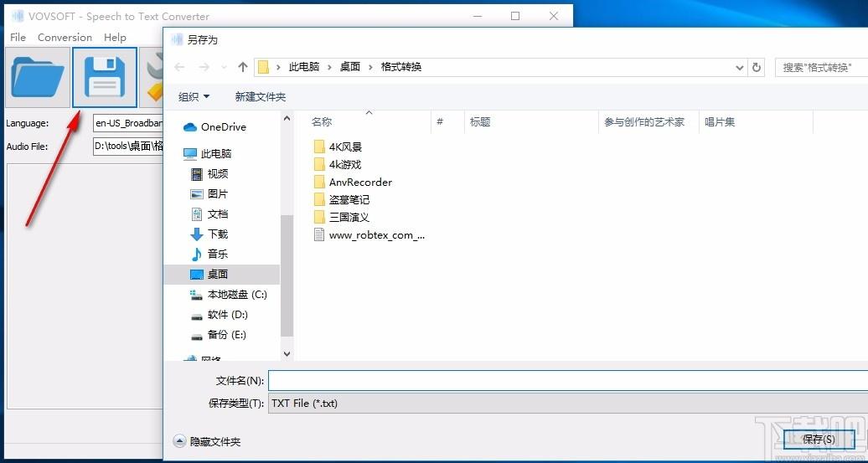Image resolution: width=868 pixels, height=463 pixels.
Task: Collapse folders with 隐藏文件夹
Action: click(x=207, y=441)
